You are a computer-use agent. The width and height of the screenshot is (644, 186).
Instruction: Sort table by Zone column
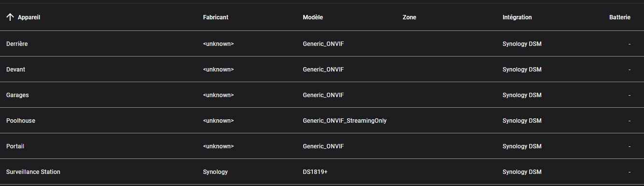tap(409, 17)
